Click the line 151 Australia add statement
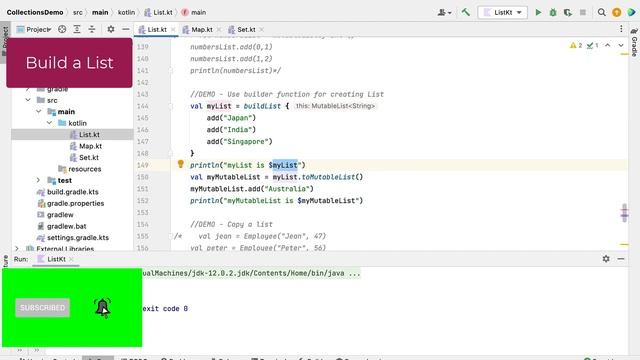640x360 pixels. [x=252, y=189]
